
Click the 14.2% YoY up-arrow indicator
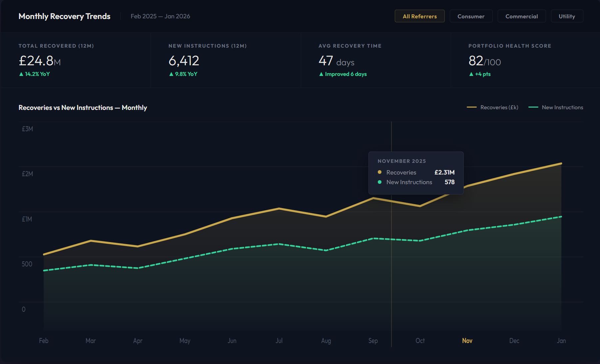[21, 74]
